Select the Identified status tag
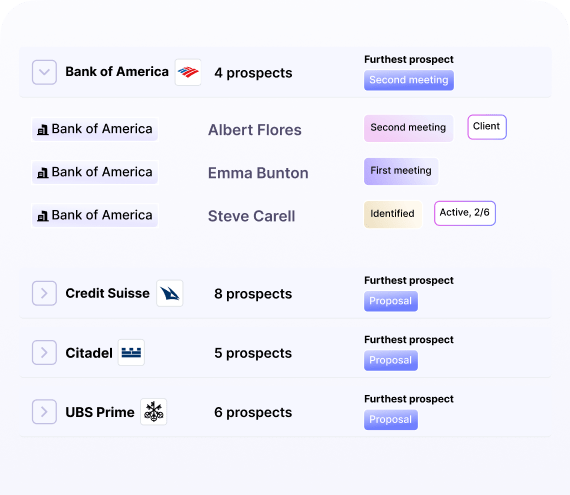Screen dimensions: 570x495 [393, 214]
